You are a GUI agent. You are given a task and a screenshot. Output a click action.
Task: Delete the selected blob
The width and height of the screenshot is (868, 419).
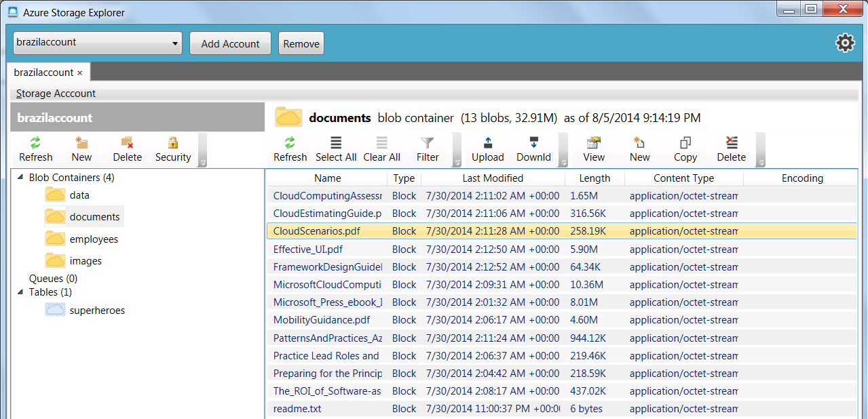(732, 149)
